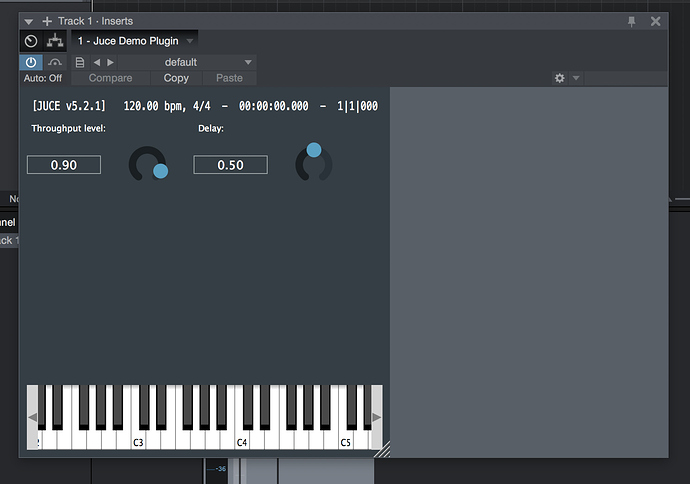Click the Delay label

tap(211, 128)
